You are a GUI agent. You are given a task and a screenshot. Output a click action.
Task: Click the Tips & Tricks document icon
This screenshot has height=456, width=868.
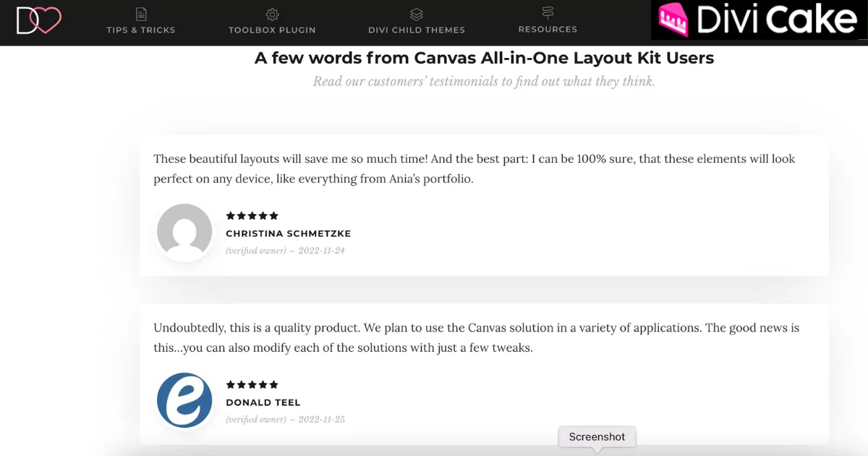click(x=141, y=14)
